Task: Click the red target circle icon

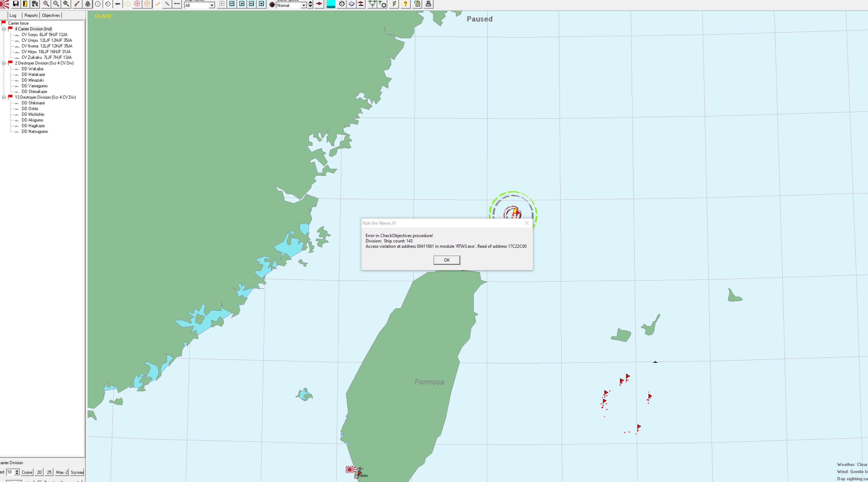Action: pos(137,4)
